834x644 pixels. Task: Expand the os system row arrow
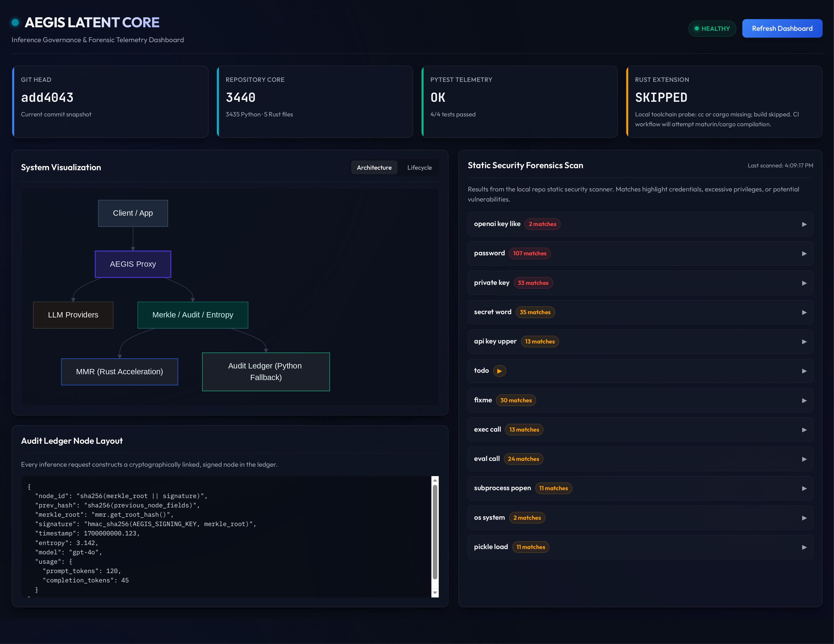tap(804, 518)
